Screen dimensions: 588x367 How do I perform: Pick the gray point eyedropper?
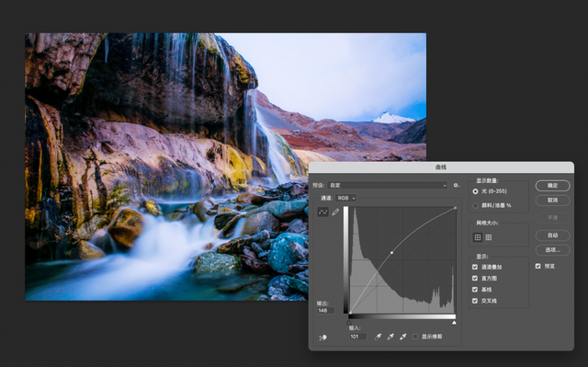coord(390,337)
